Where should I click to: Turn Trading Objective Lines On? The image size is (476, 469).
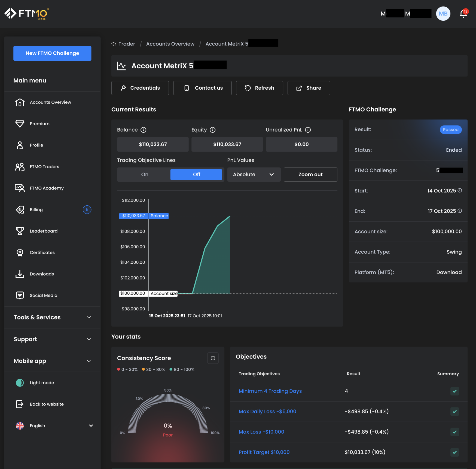(144, 174)
